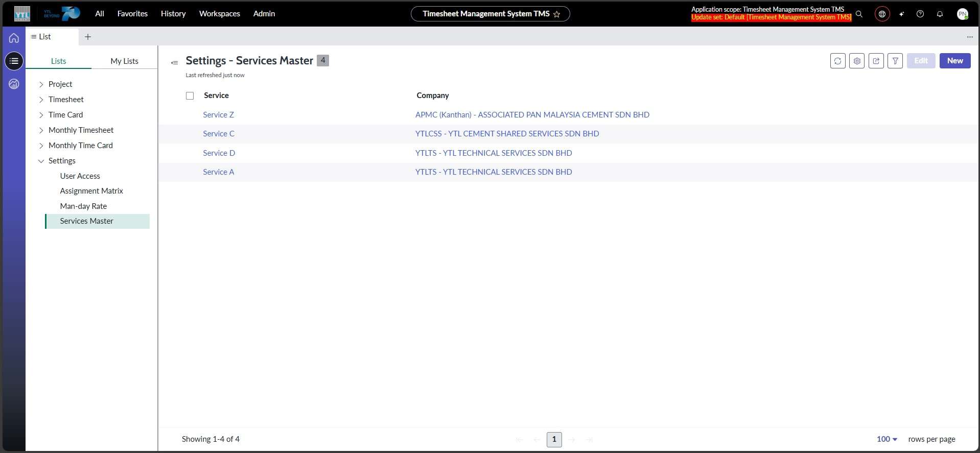Screen dimensions: 980x453
Task: Open the filter funnel icon
Action: coord(895,61)
